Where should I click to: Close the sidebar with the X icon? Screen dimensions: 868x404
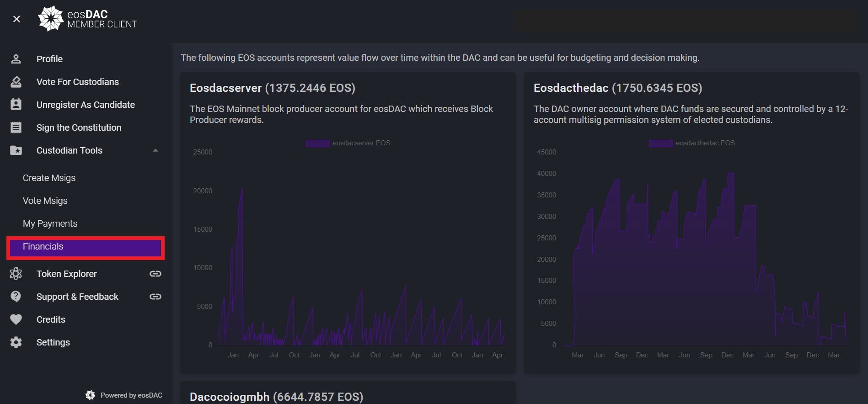tap(16, 19)
